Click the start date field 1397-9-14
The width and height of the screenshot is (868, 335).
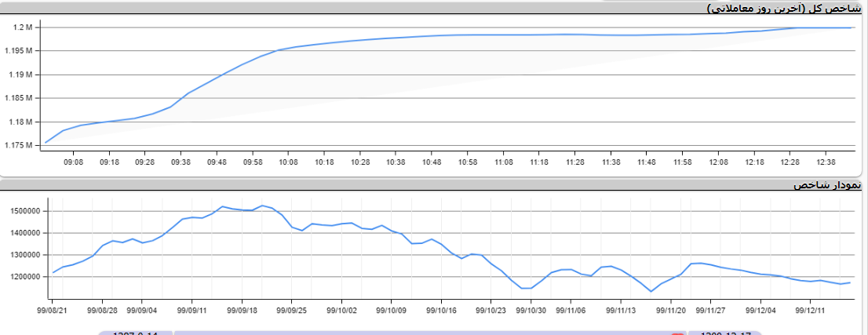point(135,333)
